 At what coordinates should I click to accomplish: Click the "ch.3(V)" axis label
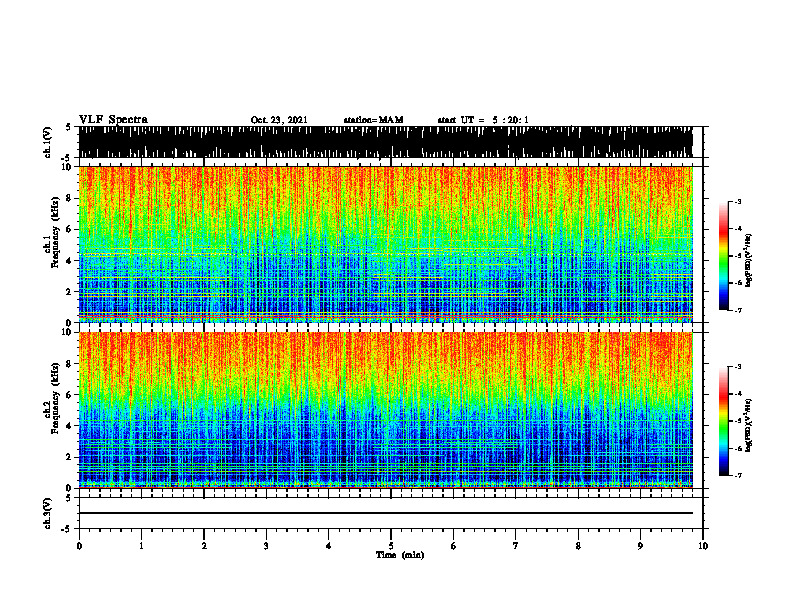click(x=48, y=514)
